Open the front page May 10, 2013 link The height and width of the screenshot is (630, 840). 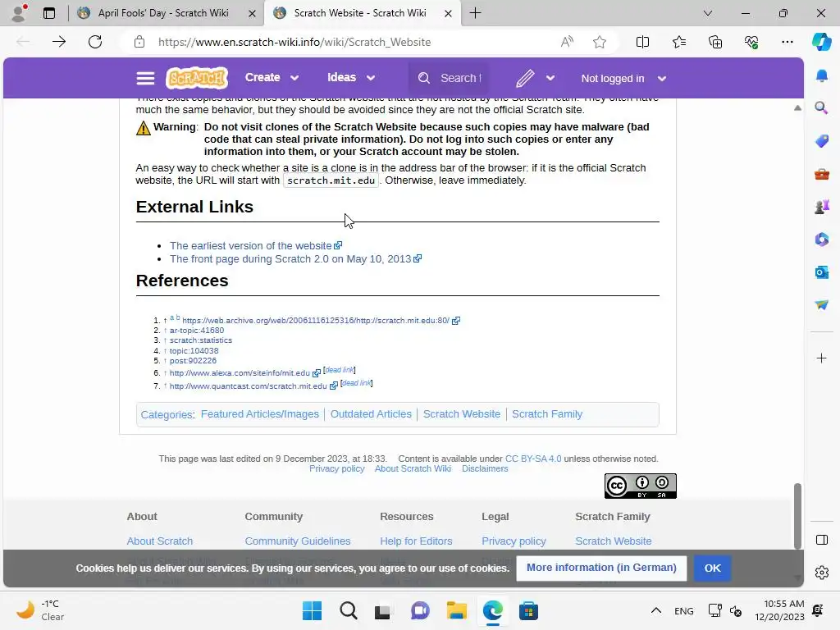coord(290,258)
